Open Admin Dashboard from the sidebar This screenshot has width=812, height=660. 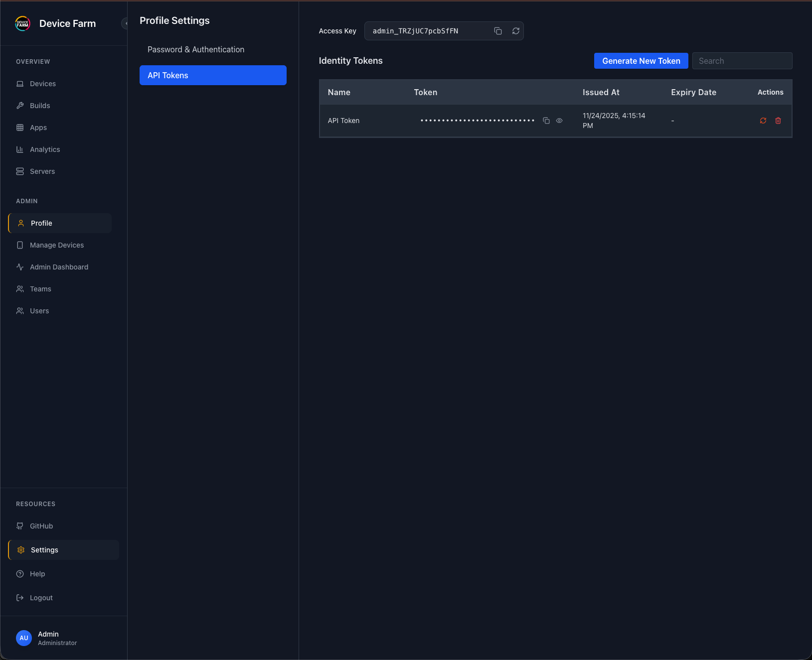click(x=58, y=266)
